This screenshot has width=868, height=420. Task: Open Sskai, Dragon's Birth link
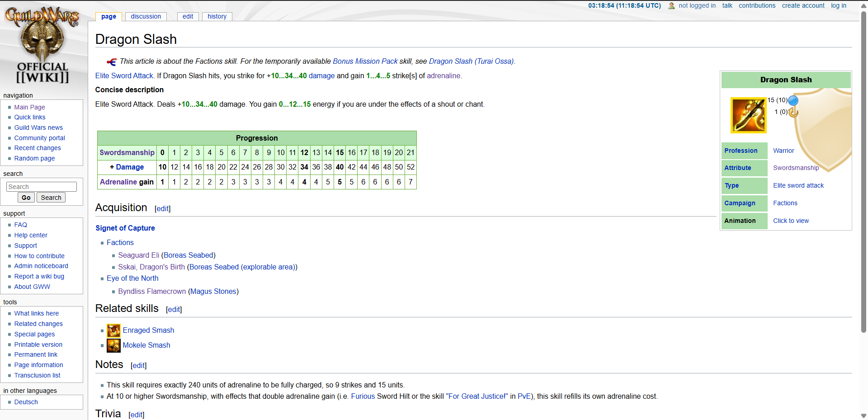pos(151,267)
